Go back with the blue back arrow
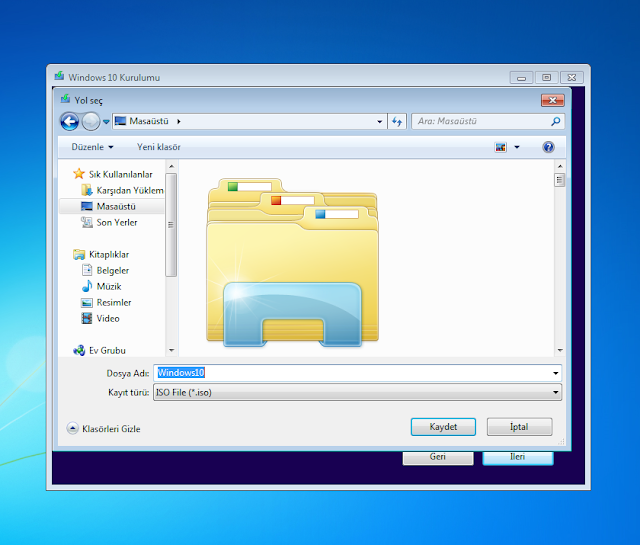 coord(69,121)
